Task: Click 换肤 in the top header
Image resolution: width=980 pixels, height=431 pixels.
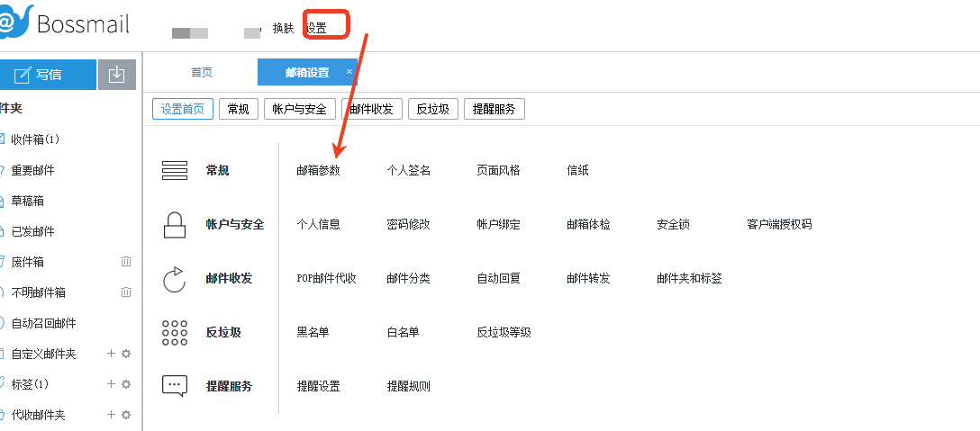Action: pos(283,28)
